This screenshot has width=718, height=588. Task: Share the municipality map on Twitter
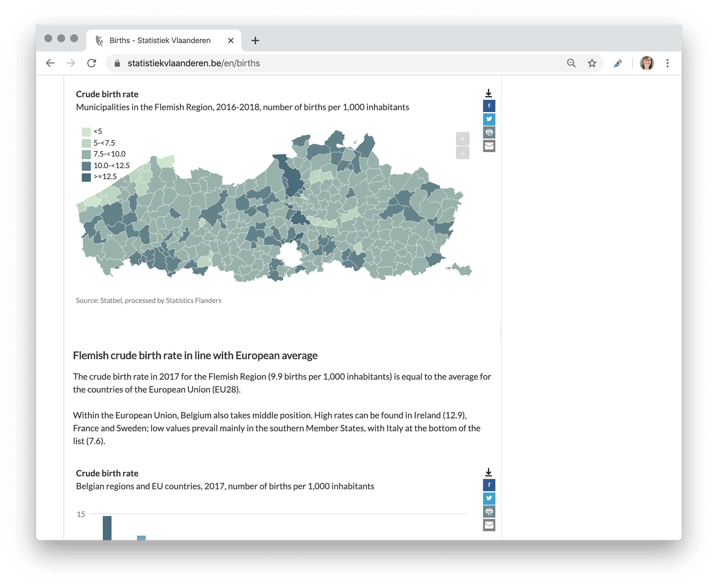[489, 120]
